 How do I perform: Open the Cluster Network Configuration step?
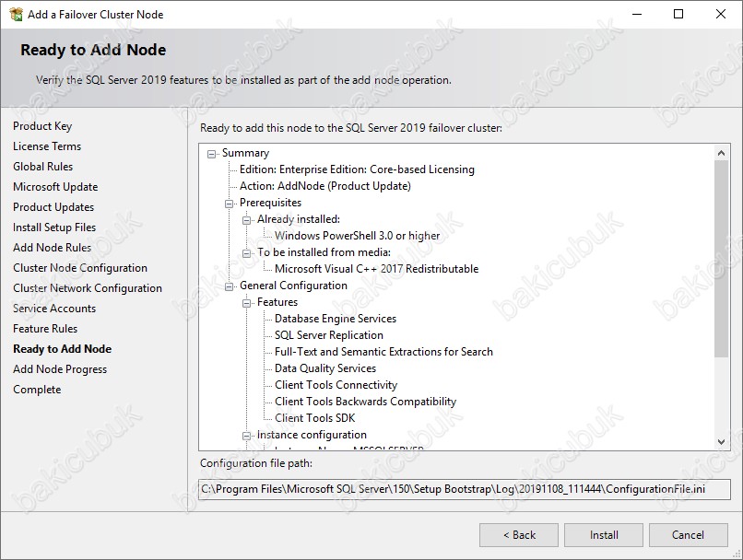pos(88,288)
